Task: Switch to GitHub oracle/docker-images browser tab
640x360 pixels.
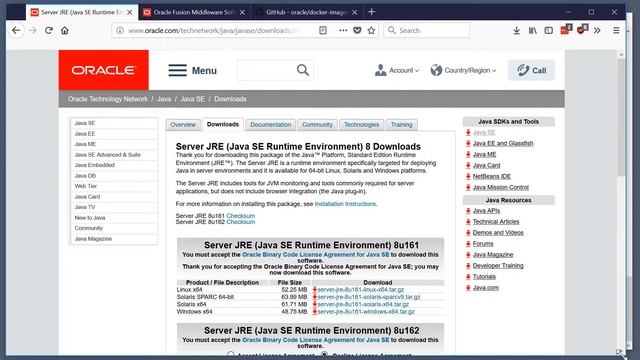Action: click(307, 13)
